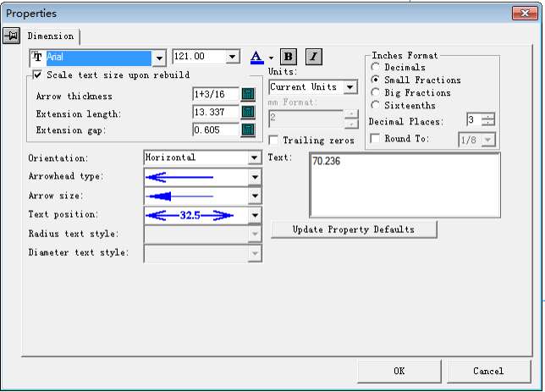
Task: Disable Scale text size upon rebuild
Action: (x=37, y=75)
